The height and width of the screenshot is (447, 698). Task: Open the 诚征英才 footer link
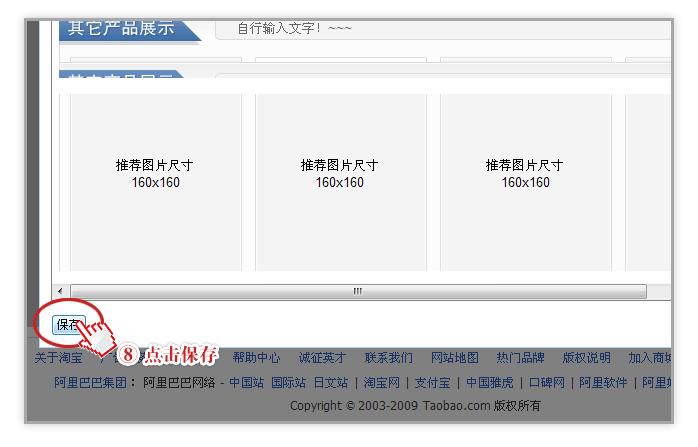[x=322, y=358]
